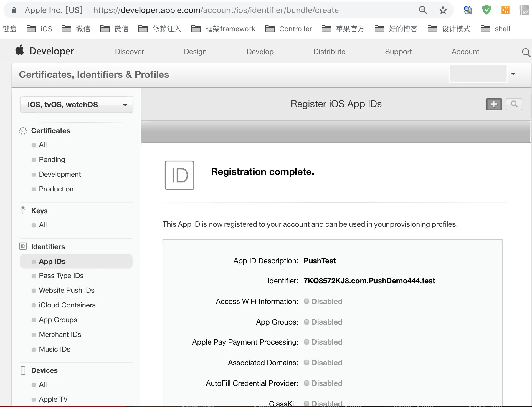The width and height of the screenshot is (532, 407).
Task: Bookmark this page with the star icon
Action: pyautogui.click(x=443, y=10)
